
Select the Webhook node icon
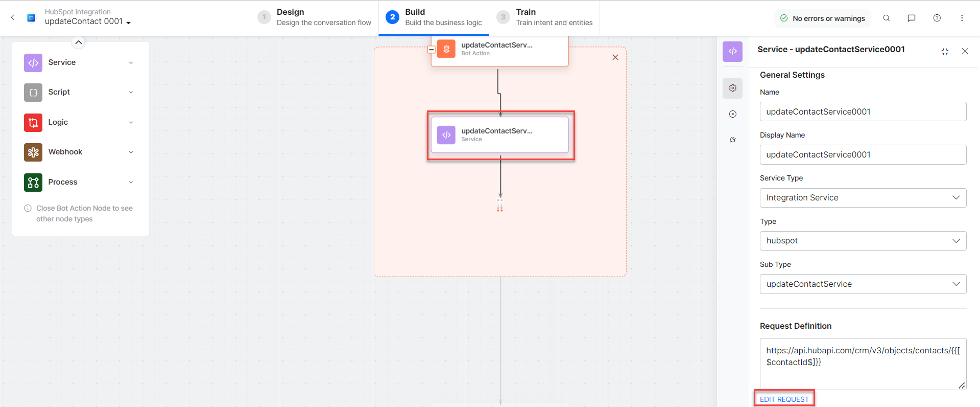[33, 152]
